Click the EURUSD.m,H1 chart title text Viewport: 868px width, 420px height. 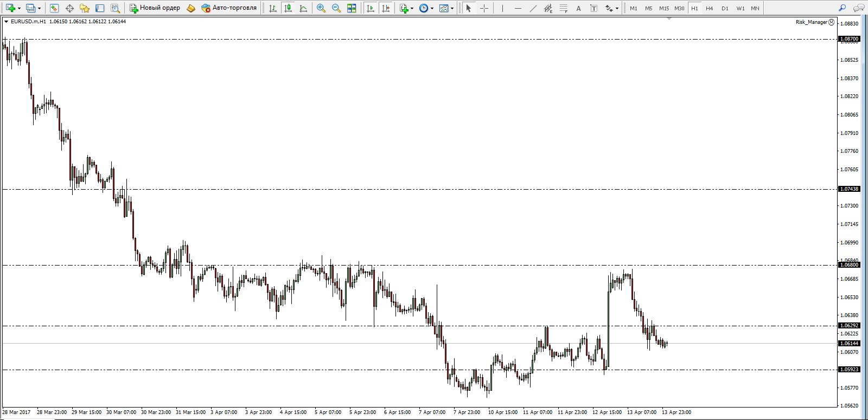[28, 22]
